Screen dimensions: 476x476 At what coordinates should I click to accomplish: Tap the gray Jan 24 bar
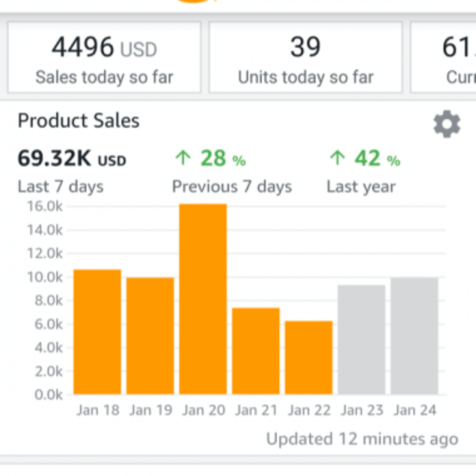coord(415,336)
